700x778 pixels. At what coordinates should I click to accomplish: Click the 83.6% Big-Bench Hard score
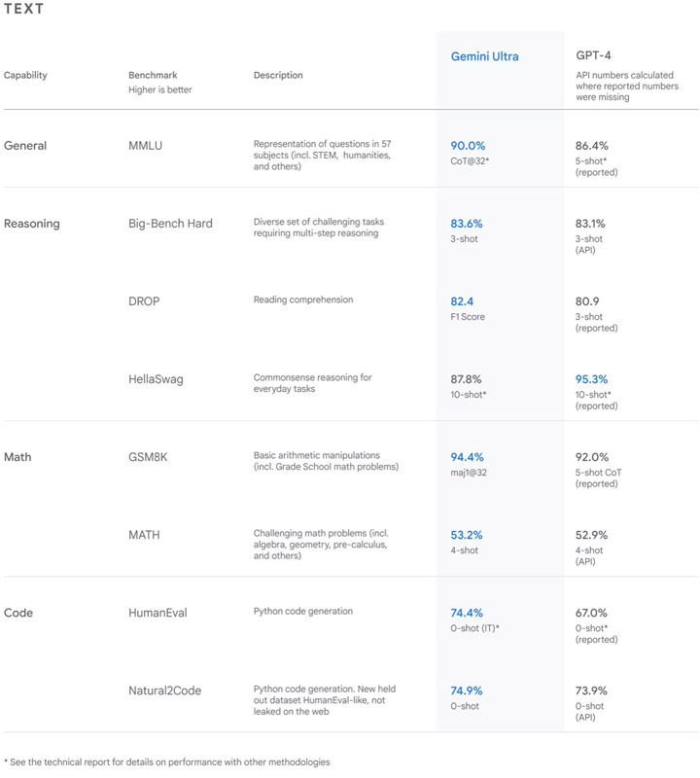click(x=467, y=224)
